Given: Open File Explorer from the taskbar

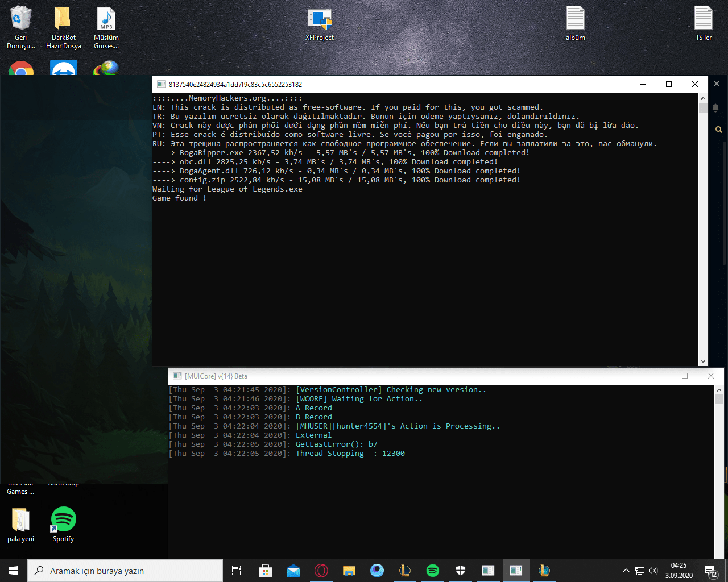Looking at the screenshot, I should 349,571.
